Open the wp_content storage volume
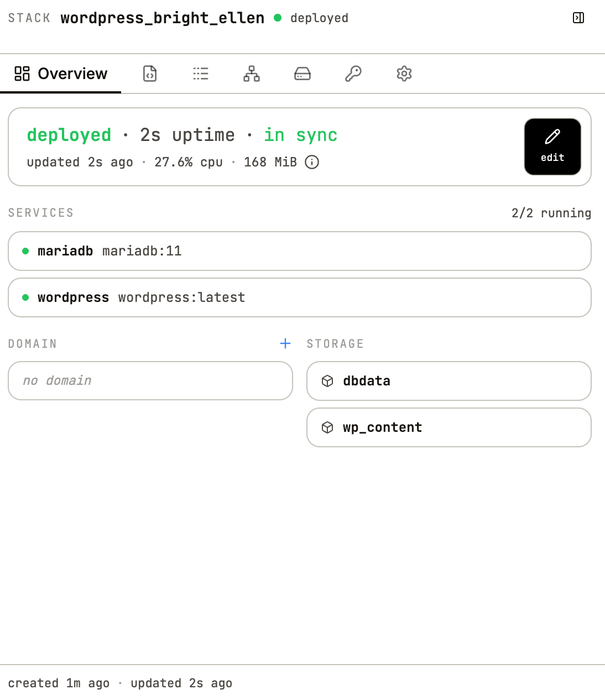Image resolution: width=605 pixels, height=700 pixels. (449, 427)
